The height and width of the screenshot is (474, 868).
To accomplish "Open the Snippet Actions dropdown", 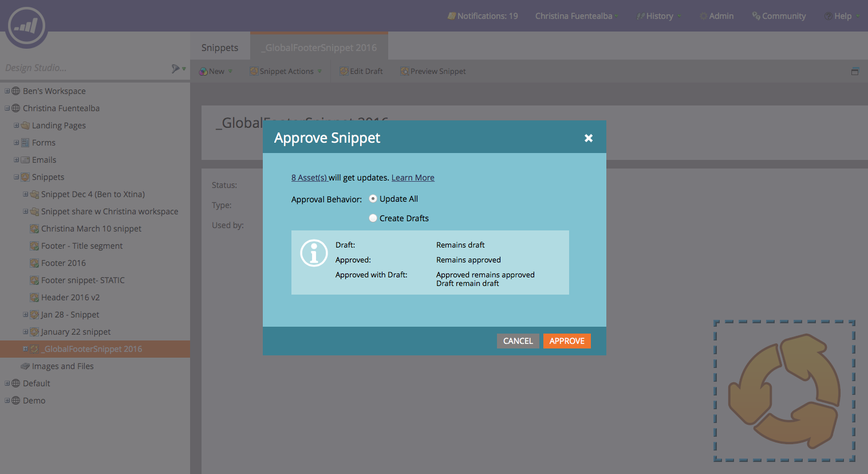I will click(x=286, y=71).
